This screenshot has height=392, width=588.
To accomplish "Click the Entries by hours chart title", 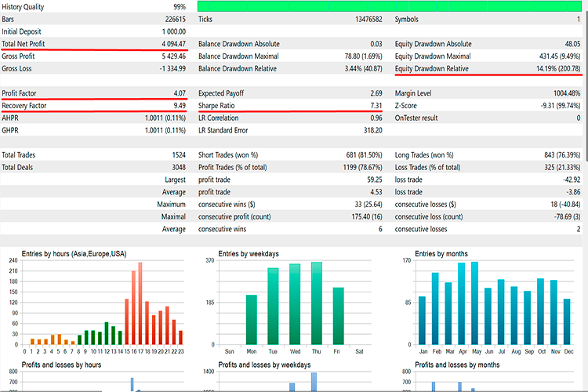I will coord(74,254).
